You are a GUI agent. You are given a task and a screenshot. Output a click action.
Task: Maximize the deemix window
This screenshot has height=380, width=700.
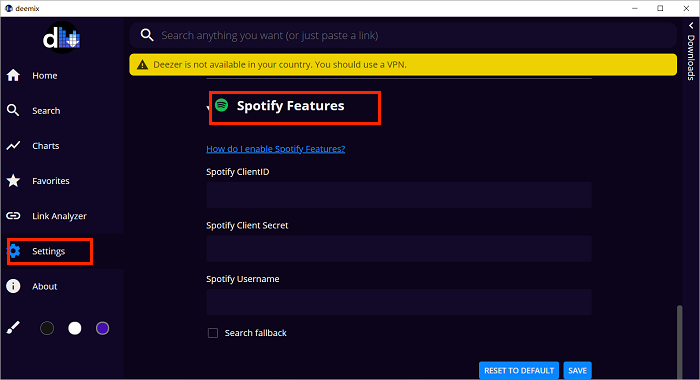[660, 8]
